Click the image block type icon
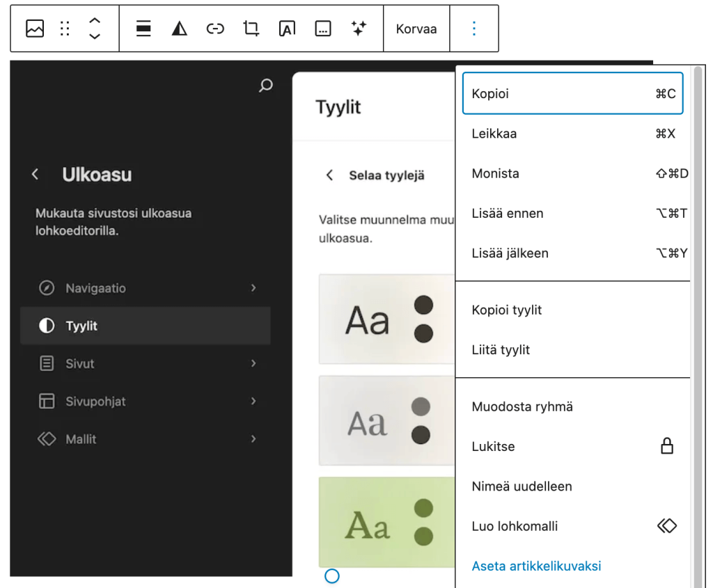 (x=35, y=29)
